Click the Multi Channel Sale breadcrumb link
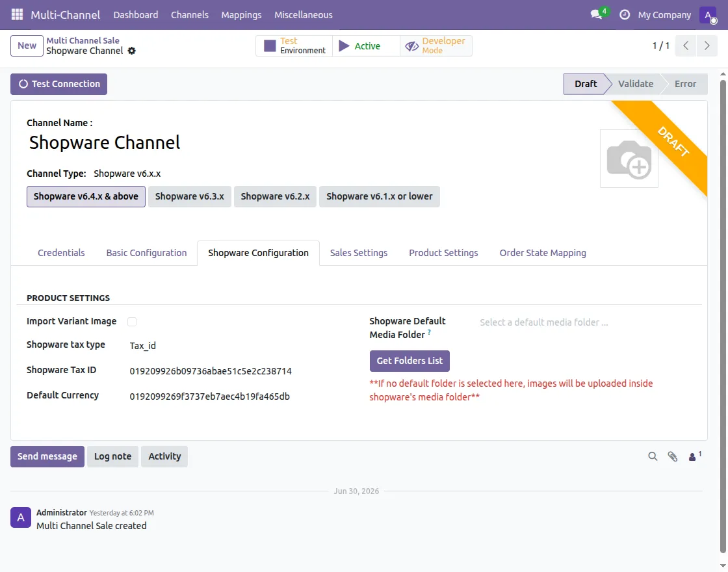 [x=83, y=40]
